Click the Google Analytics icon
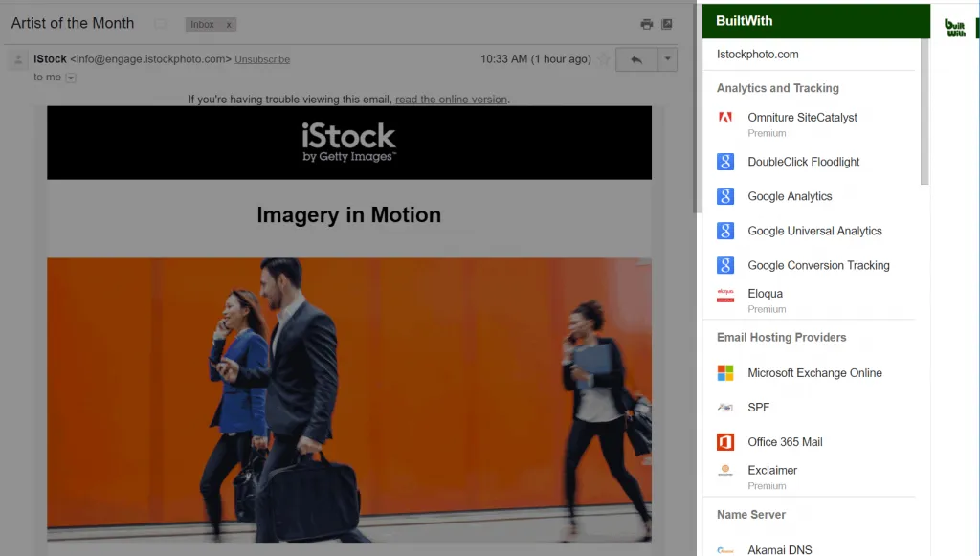Viewport: 980px width, 556px height. click(x=725, y=196)
